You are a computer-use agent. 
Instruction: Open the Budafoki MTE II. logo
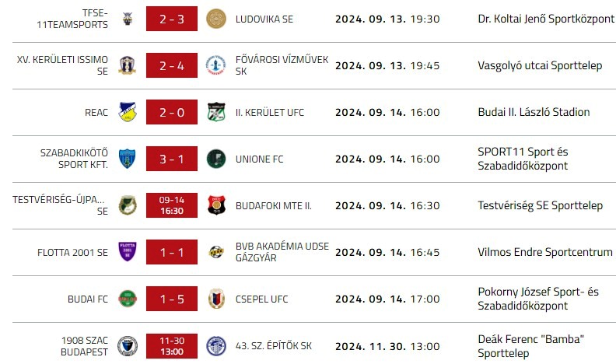(x=215, y=205)
